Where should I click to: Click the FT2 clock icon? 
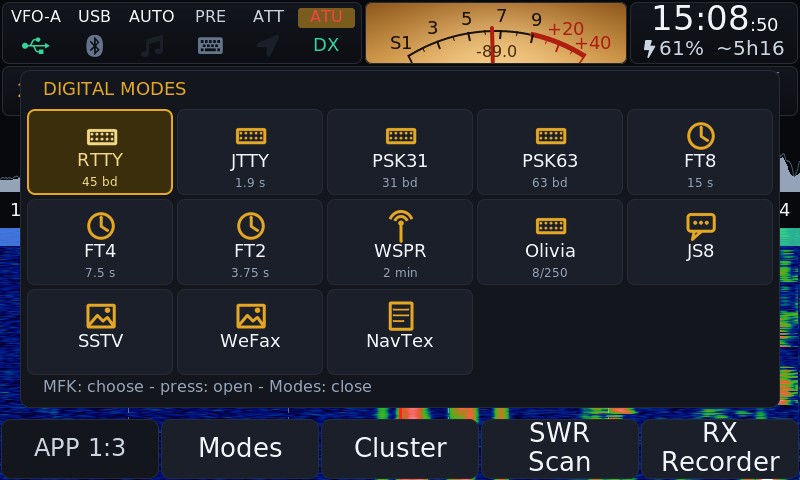click(x=251, y=225)
